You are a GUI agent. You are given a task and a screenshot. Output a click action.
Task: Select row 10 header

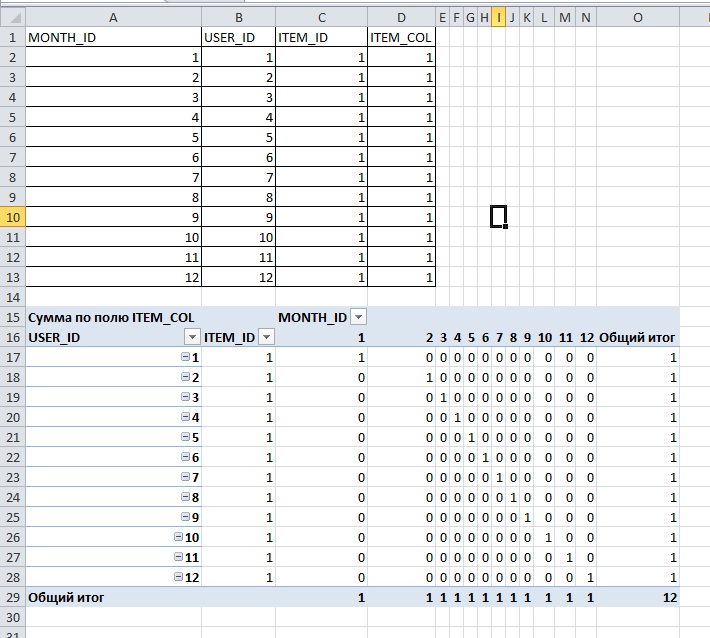[12, 217]
